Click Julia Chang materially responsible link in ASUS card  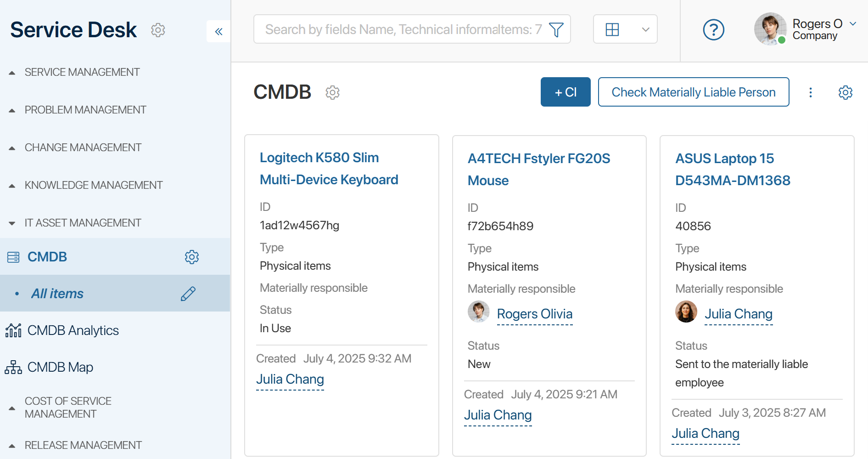point(739,314)
